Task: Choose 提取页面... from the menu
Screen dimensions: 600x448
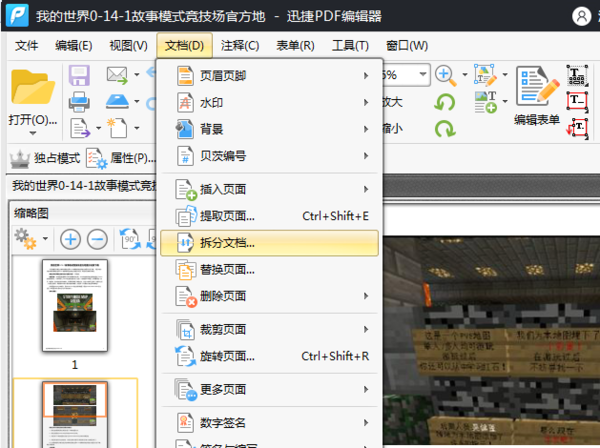Action: click(269, 216)
